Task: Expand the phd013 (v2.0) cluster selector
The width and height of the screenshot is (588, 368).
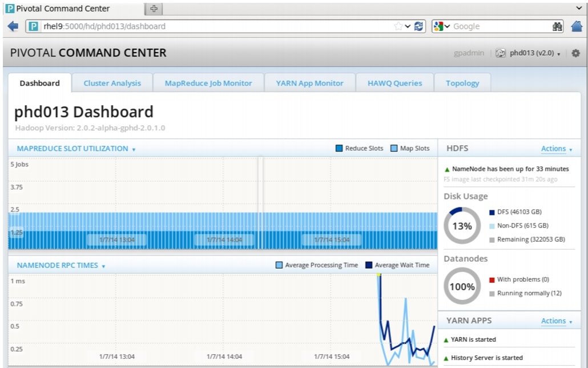Action: [x=535, y=53]
